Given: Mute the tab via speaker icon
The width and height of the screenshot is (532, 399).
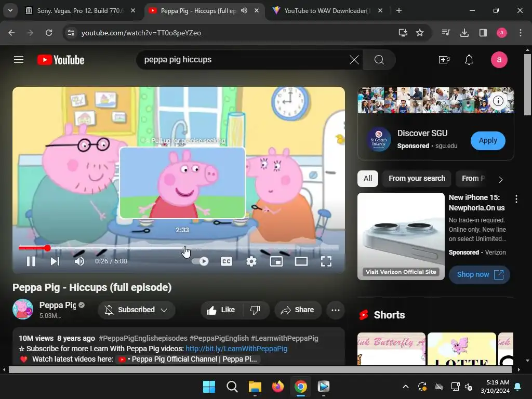Looking at the screenshot, I should coord(244,10).
